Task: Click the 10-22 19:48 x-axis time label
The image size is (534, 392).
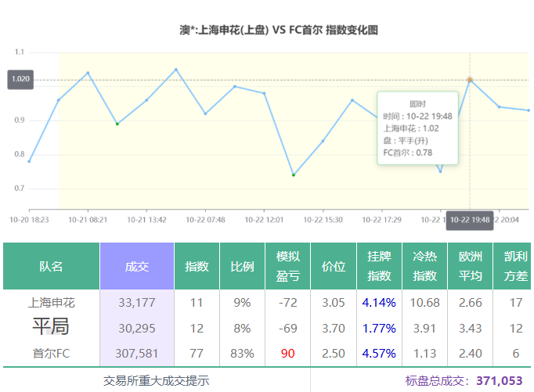Action: (470, 220)
